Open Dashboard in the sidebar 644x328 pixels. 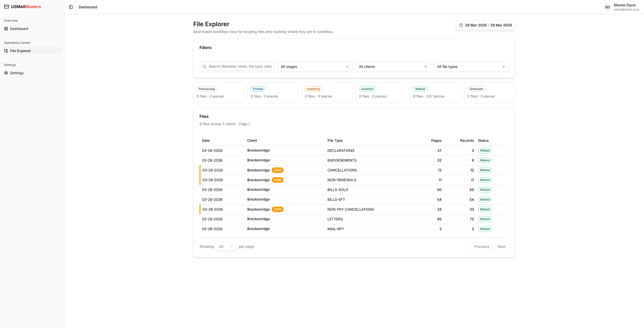coord(19,29)
